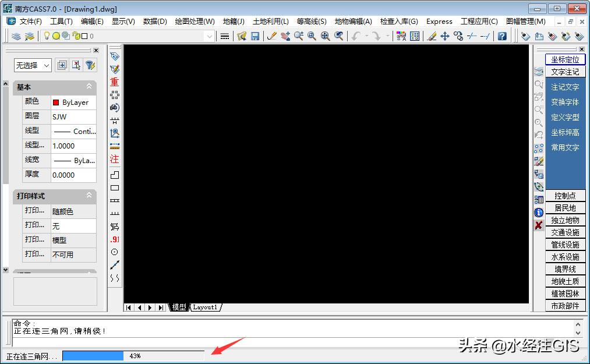
Task: Toggle the layer lock icon near layer bar
Action: click(x=76, y=36)
